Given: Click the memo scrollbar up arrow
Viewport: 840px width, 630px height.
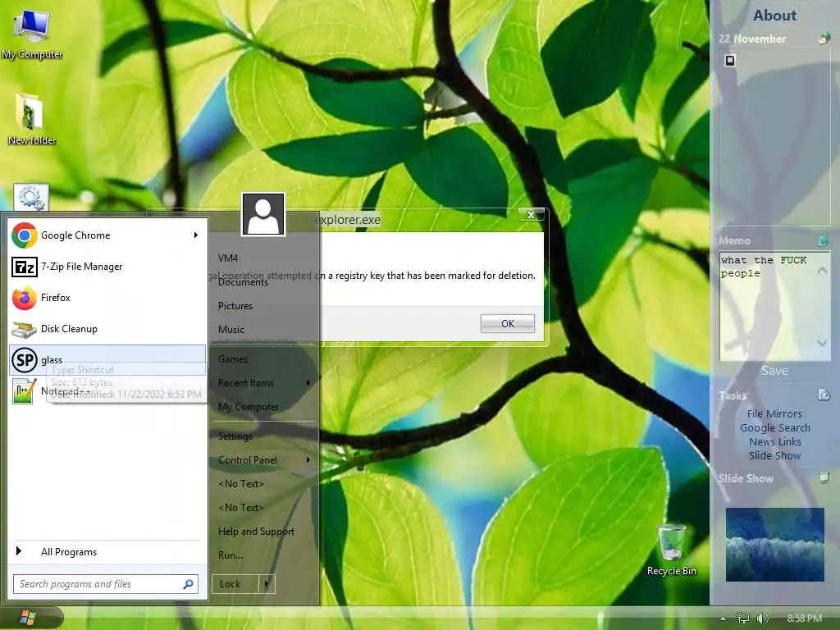Looking at the screenshot, I should coord(822,271).
